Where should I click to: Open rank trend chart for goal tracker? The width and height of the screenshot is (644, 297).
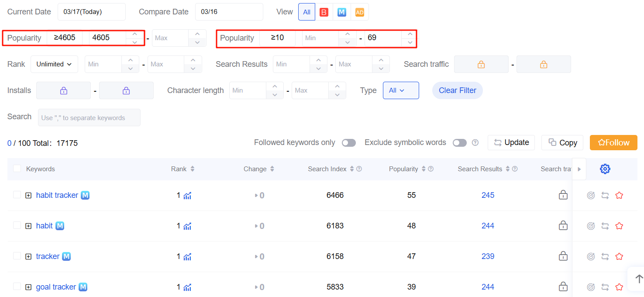point(187,287)
